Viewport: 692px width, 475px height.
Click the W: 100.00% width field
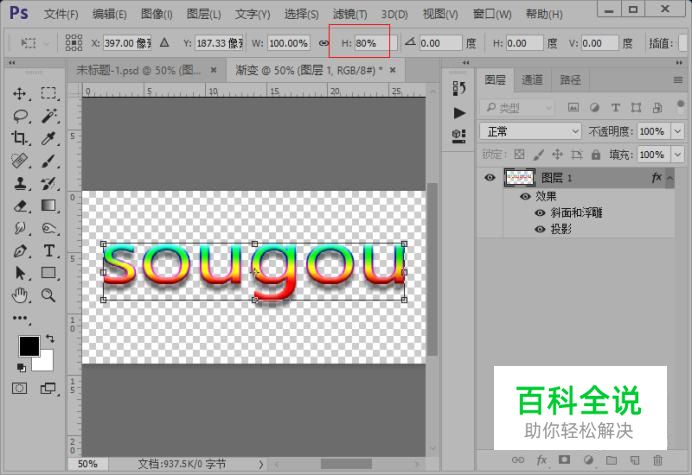288,43
